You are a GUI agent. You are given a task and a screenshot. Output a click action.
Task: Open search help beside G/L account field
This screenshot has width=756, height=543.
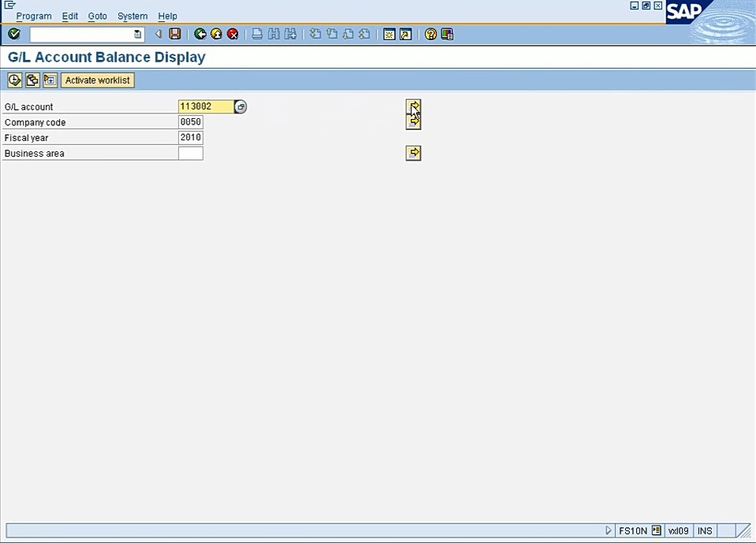240,106
